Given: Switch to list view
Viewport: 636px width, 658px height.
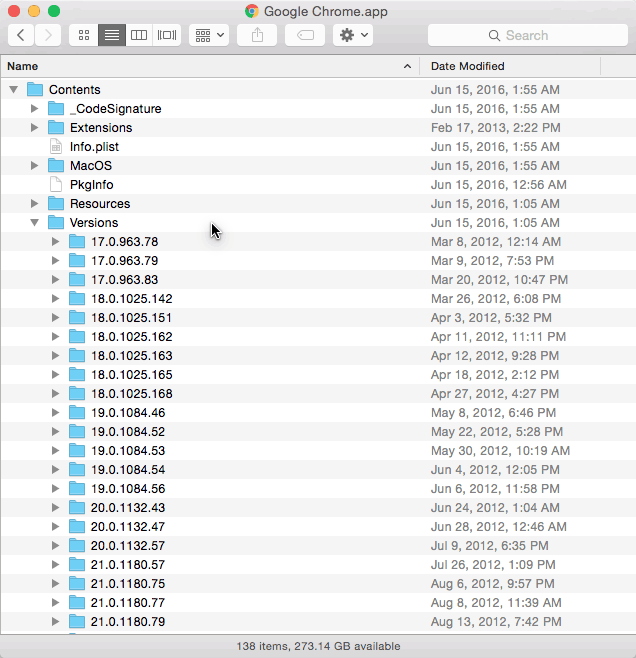Looking at the screenshot, I should (x=112, y=35).
